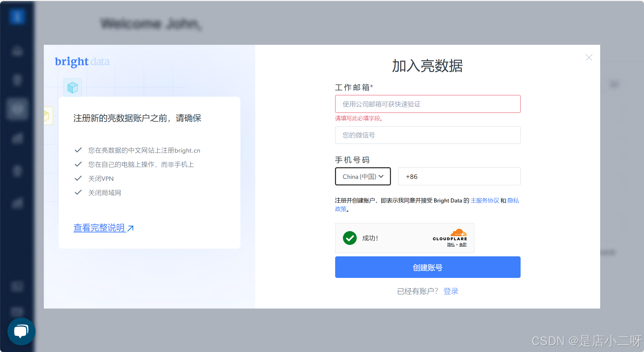Click the yellow icon at card's left edge
Image resolution: width=644 pixels, height=352 pixels.
click(x=48, y=116)
